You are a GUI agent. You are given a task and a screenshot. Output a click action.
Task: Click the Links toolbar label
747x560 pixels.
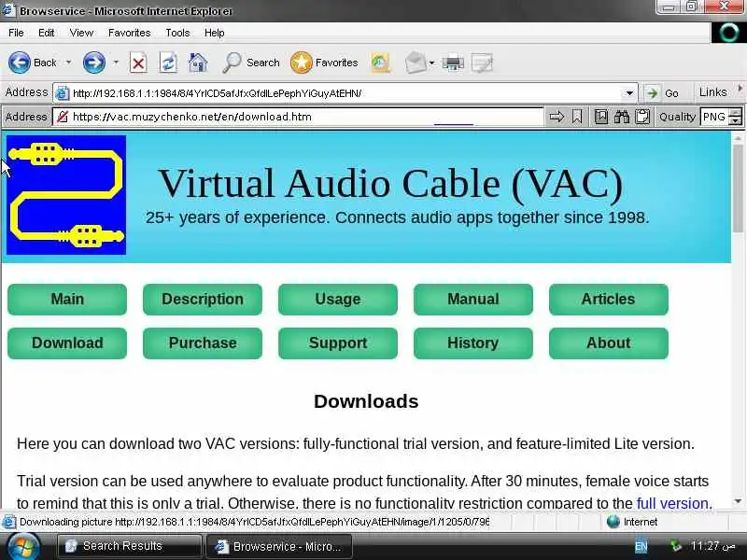tap(712, 92)
